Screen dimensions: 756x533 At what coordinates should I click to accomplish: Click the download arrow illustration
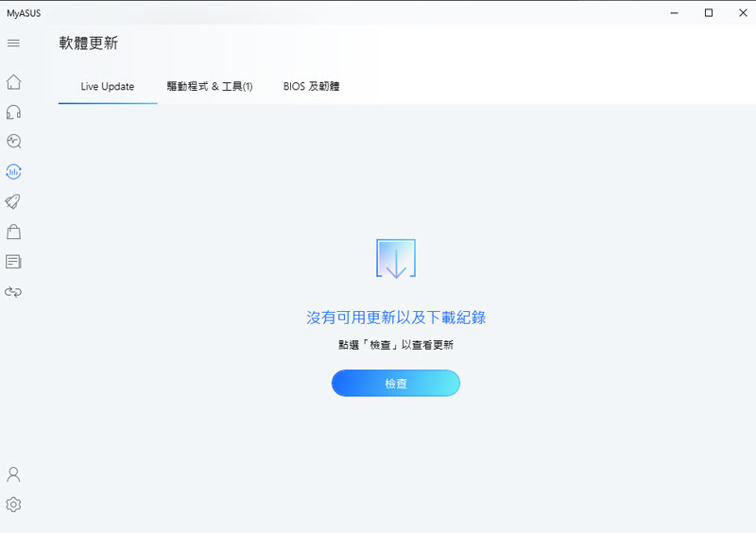(x=396, y=259)
